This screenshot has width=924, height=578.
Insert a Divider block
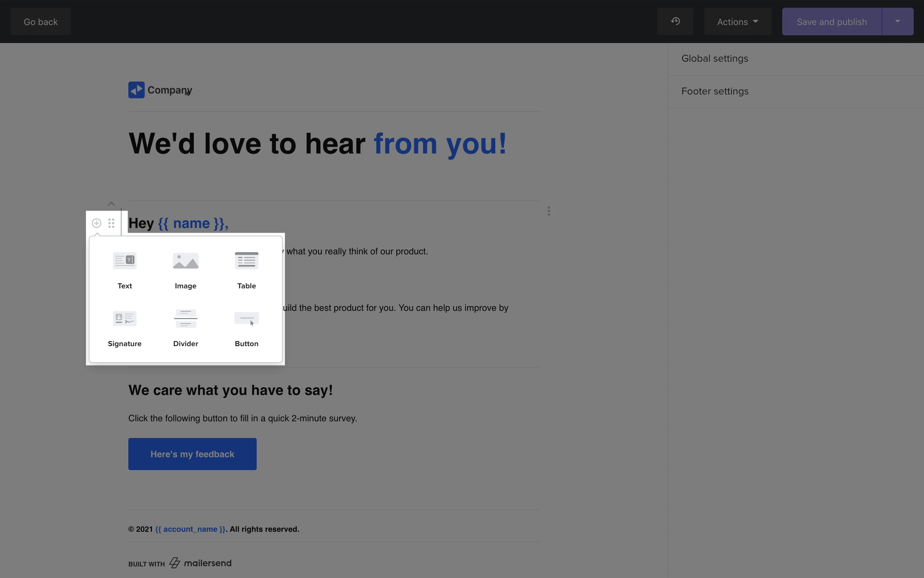185,328
